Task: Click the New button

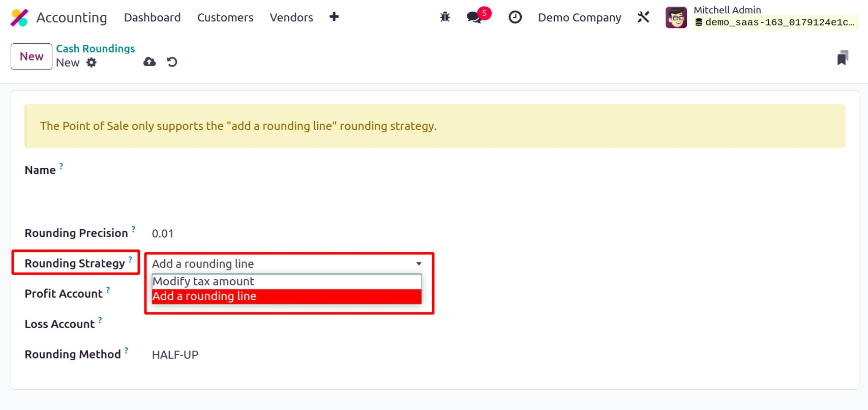Action: click(x=32, y=56)
